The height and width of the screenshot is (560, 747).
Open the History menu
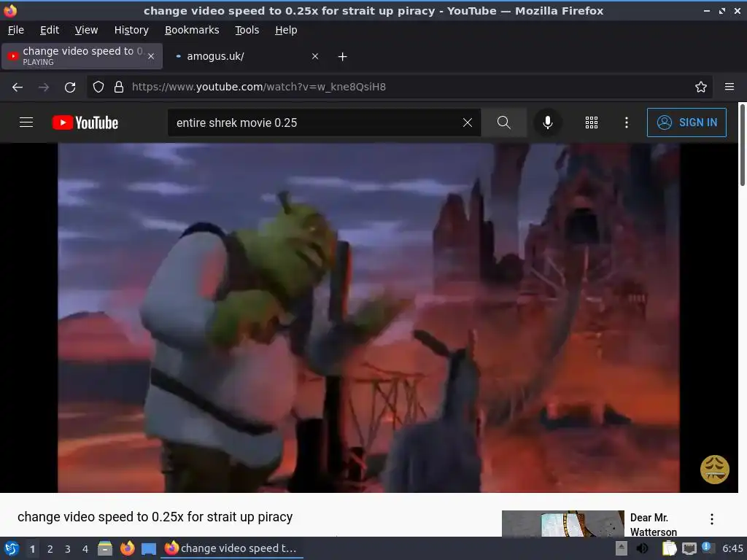pos(131,30)
